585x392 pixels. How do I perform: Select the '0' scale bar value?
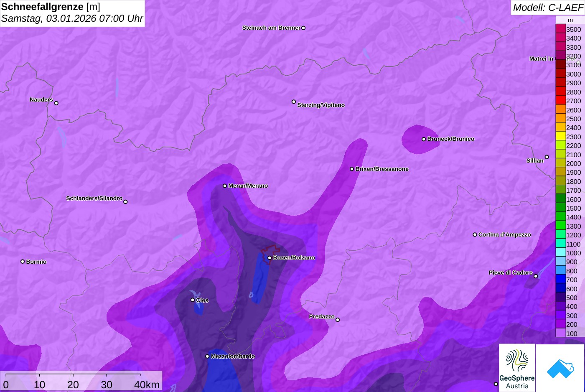click(x=6, y=384)
